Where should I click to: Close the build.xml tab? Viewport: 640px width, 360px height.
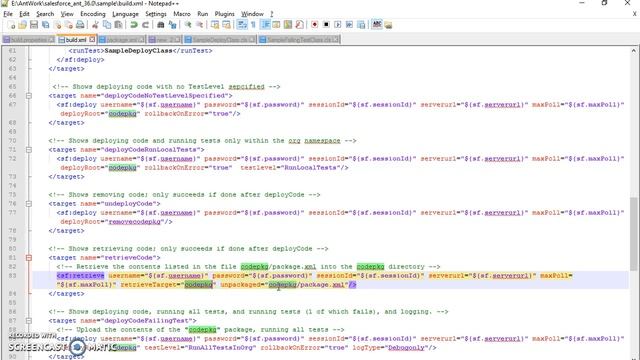(x=92, y=39)
